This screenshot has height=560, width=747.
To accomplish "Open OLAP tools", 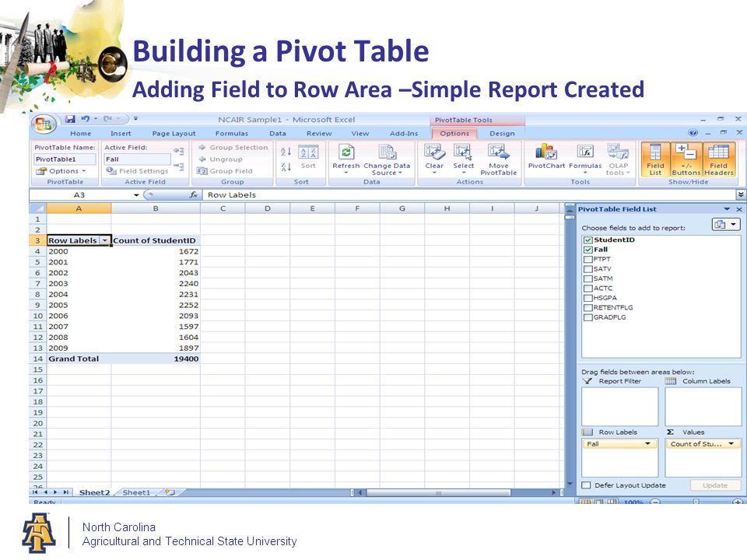I will 618,159.
